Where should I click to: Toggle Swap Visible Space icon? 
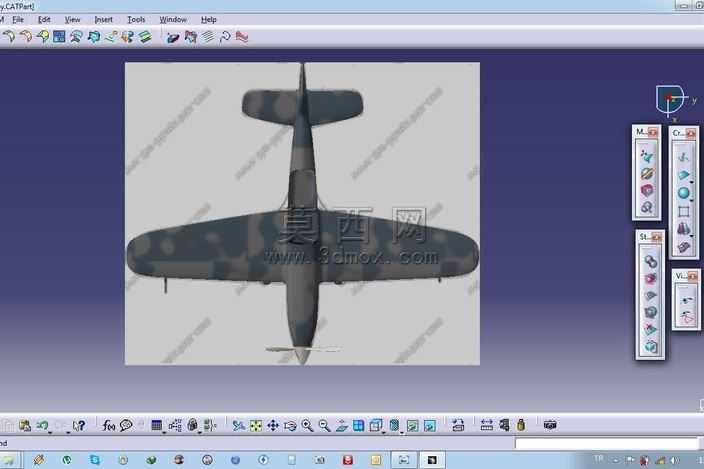point(430,425)
